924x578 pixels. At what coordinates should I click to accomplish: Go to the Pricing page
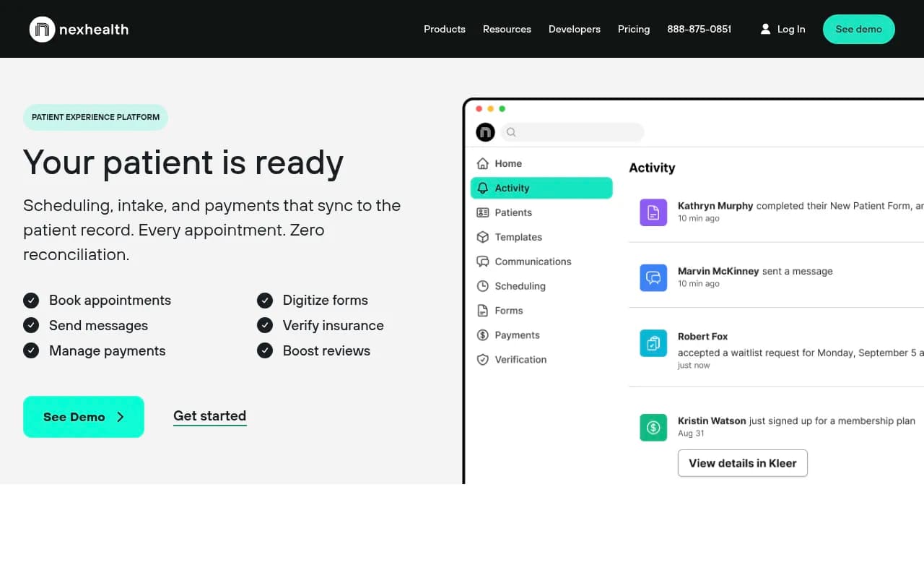click(634, 29)
